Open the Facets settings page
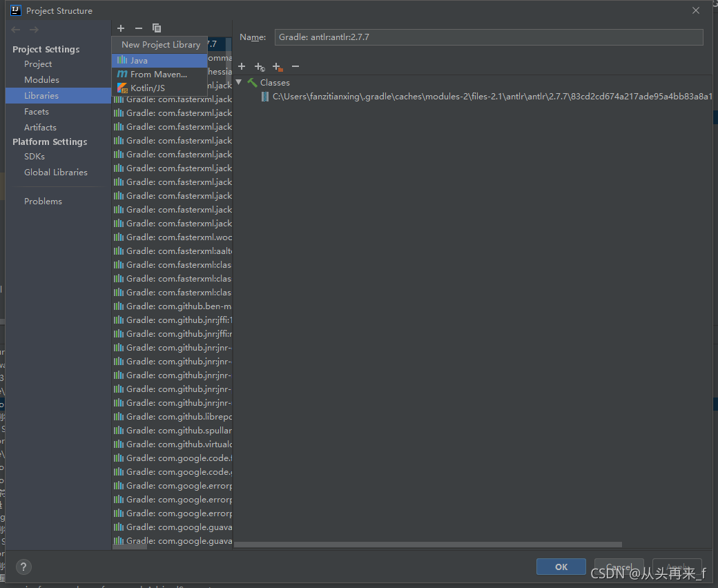The width and height of the screenshot is (718, 588). 36,112
